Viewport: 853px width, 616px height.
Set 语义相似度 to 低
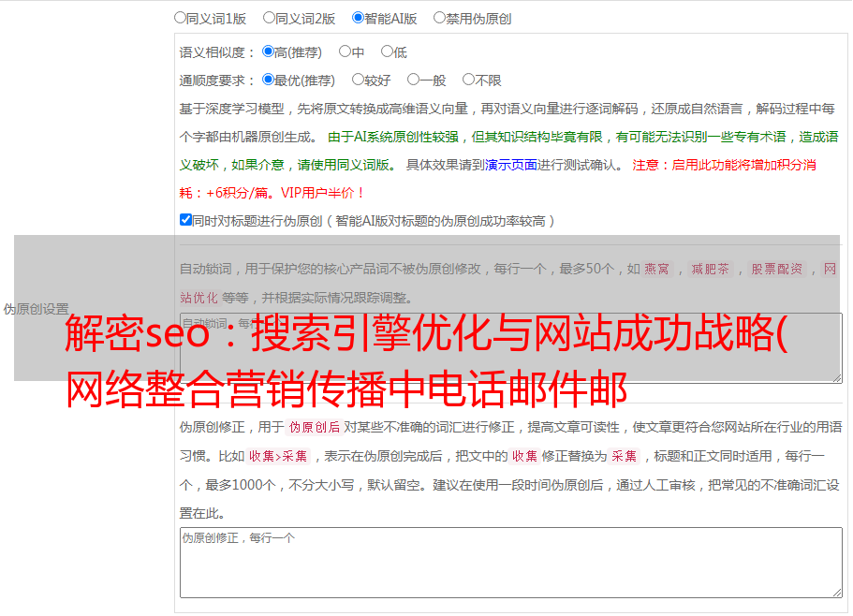pos(387,51)
